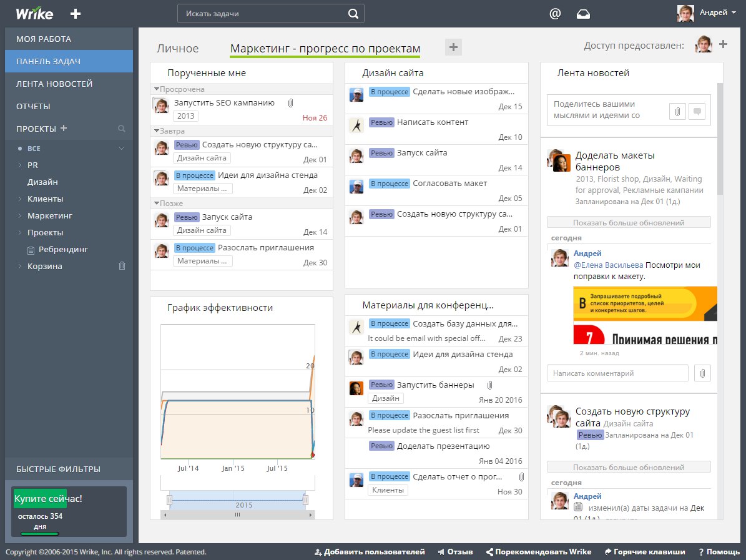Open the banner image thumbnail in Андрей's comment

click(x=645, y=315)
